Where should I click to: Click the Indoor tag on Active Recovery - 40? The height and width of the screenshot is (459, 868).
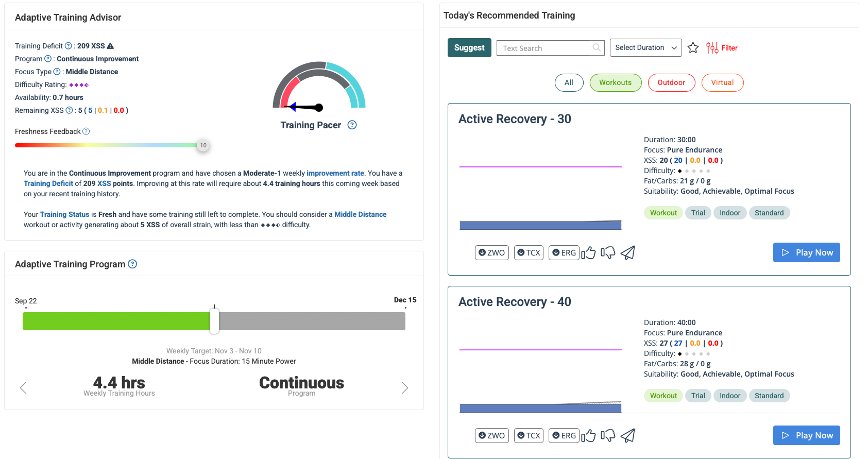pos(729,396)
